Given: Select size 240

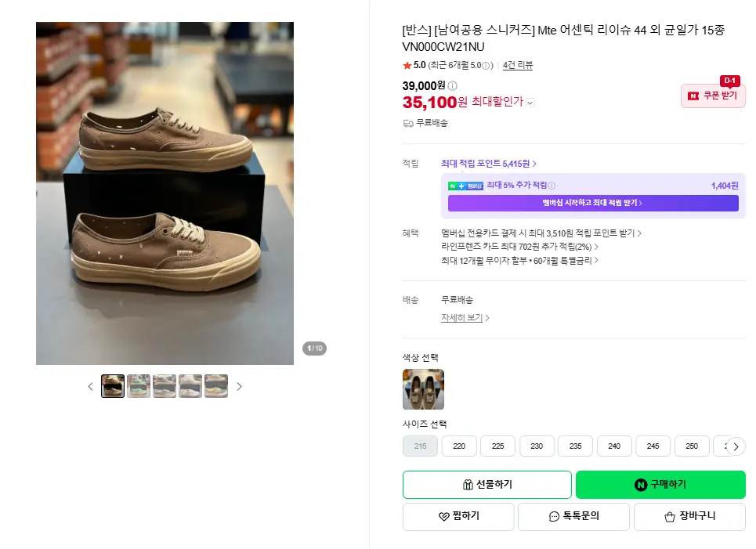Looking at the screenshot, I should tap(614, 446).
